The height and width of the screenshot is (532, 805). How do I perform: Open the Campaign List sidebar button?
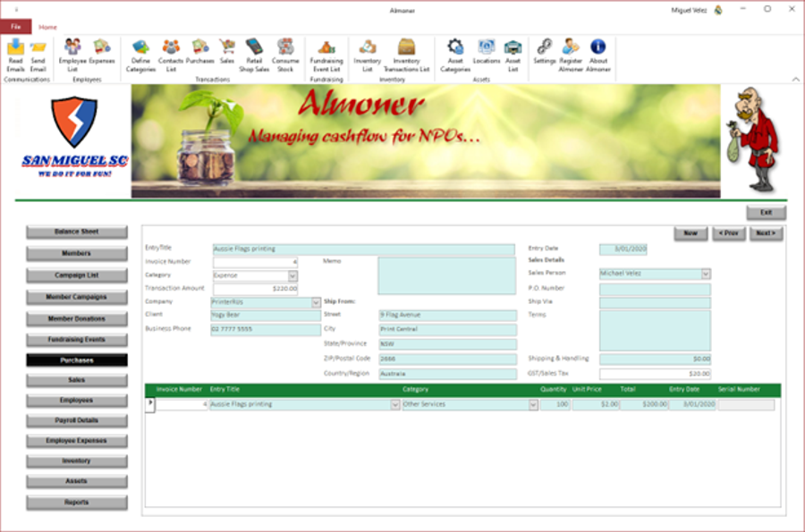point(77,275)
